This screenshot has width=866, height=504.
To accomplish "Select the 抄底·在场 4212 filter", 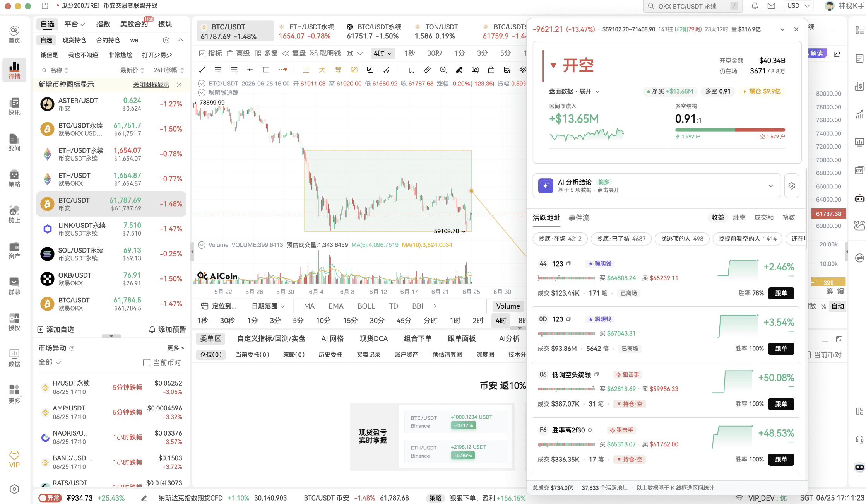I will click(x=560, y=239).
